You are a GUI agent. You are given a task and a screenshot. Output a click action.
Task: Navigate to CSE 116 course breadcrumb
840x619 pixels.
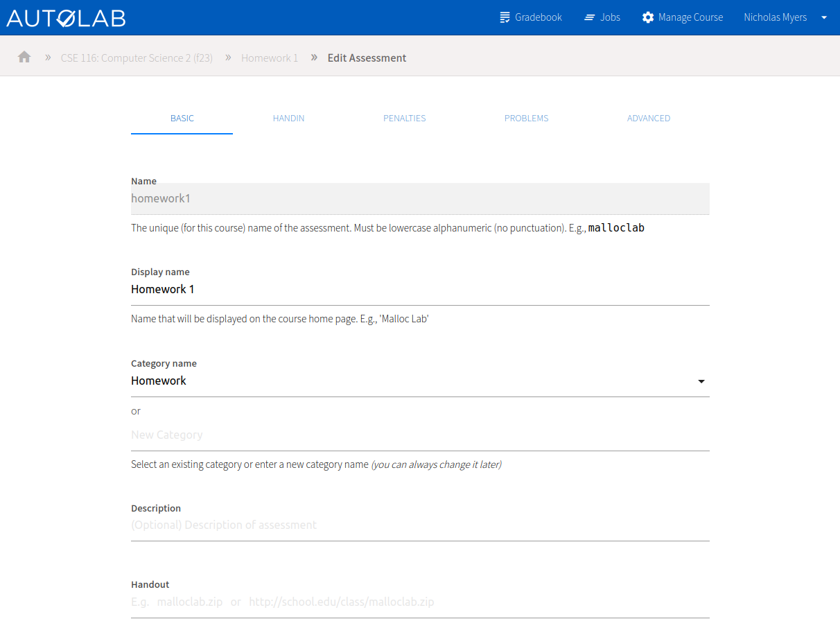click(137, 58)
